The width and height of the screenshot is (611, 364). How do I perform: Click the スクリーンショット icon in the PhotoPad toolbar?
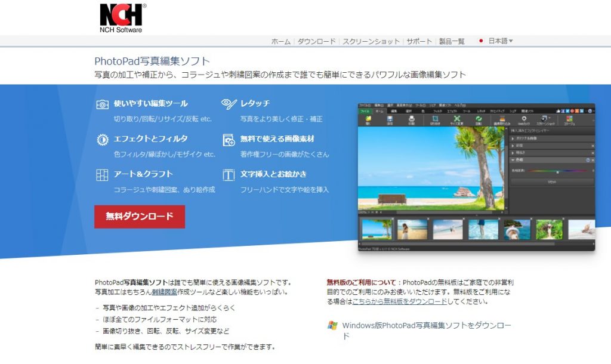544,119
